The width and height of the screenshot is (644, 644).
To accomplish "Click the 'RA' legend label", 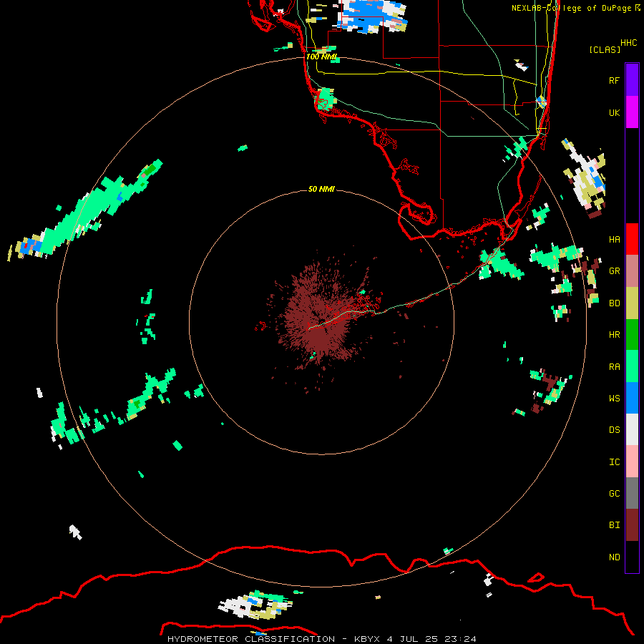I will [x=614, y=367].
